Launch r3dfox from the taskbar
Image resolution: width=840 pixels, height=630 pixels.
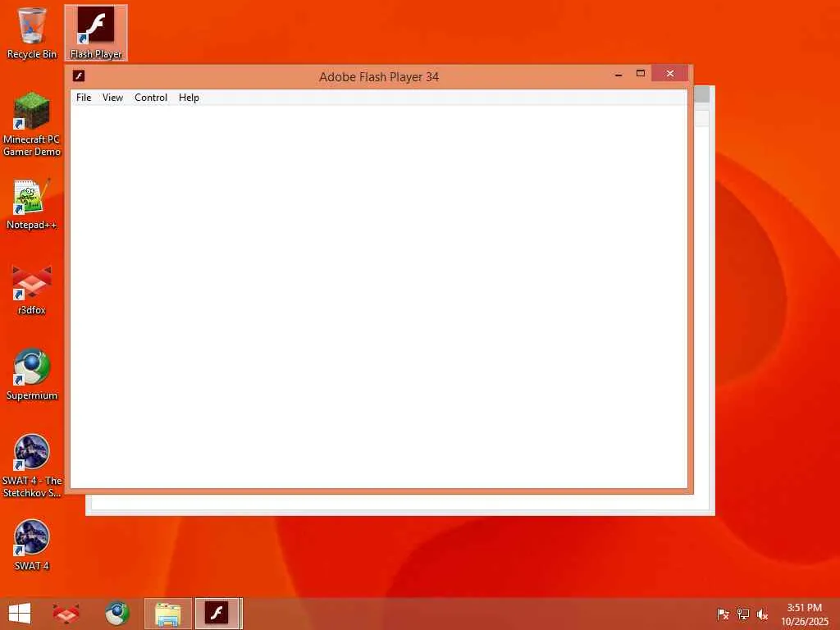[x=66, y=614]
